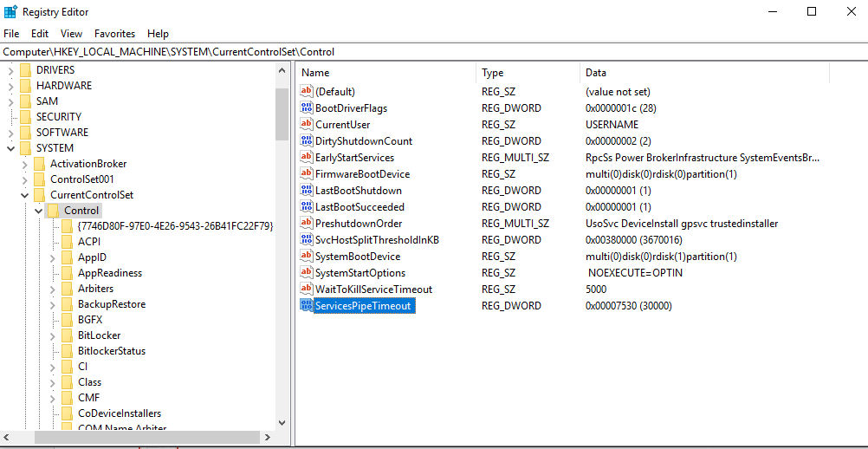Click the Class folder icon
868x449 pixels.
[67, 382]
